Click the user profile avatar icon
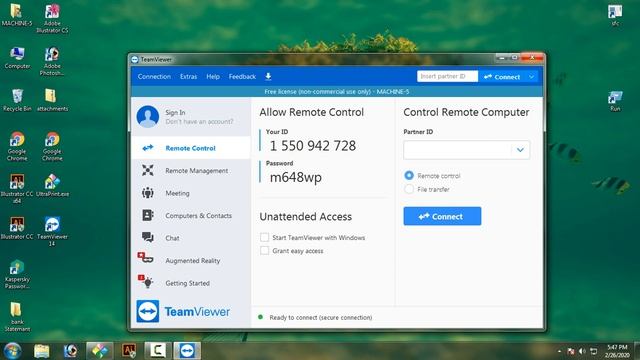The image size is (640, 360). [x=148, y=116]
